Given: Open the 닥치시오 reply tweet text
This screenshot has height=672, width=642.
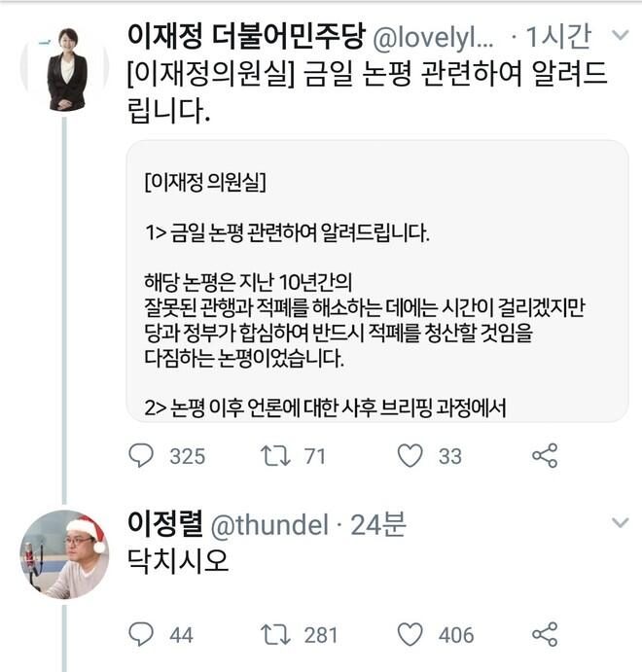Looking at the screenshot, I should 178,564.
